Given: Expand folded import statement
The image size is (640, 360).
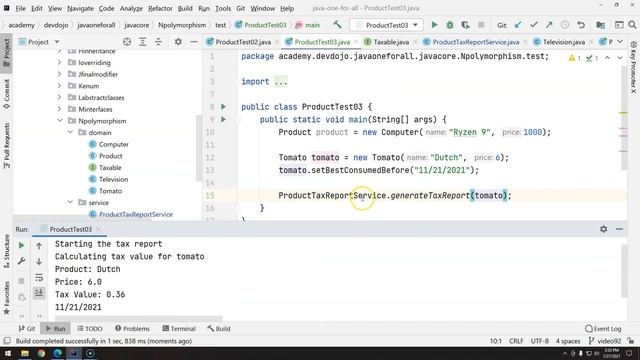Looking at the screenshot, I should (281, 82).
